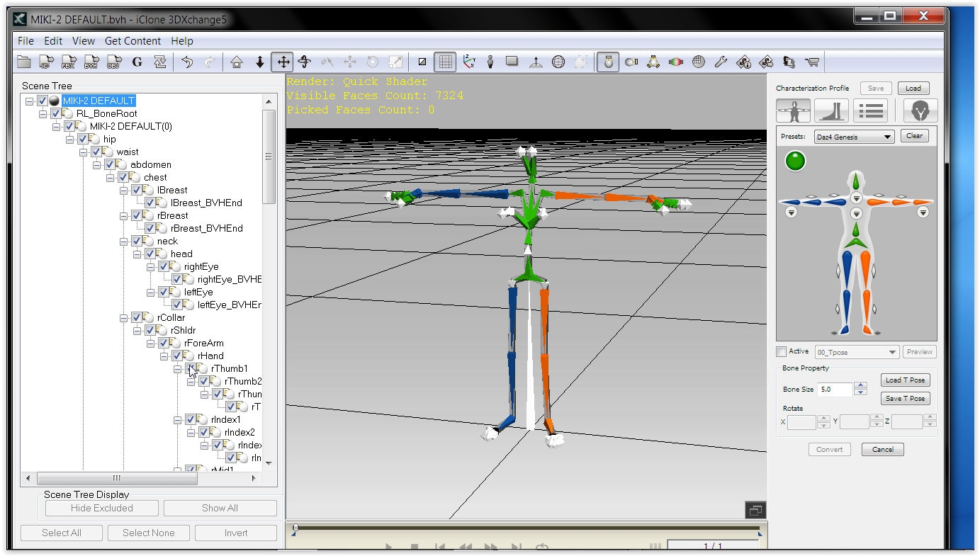Collapse the rCollar tree node
This screenshot has width=980, height=556.
click(x=124, y=318)
